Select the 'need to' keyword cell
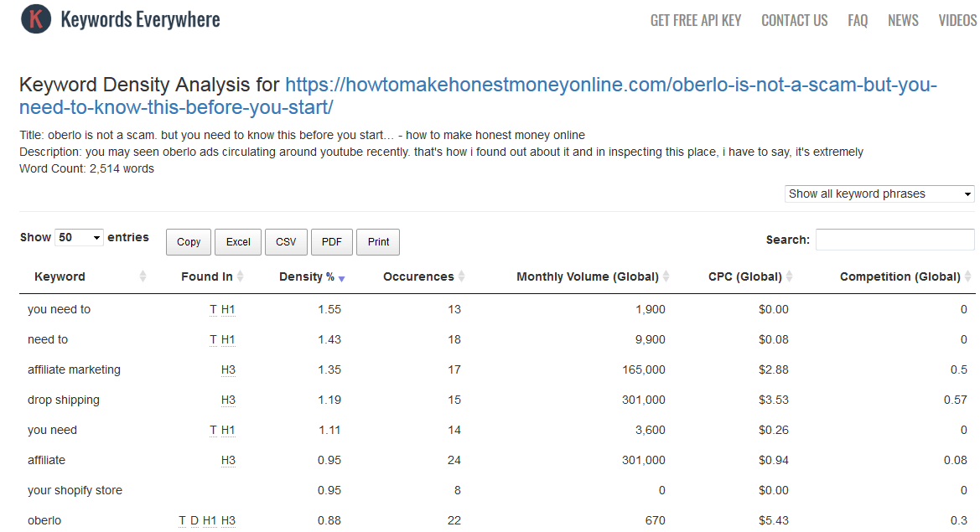 click(48, 339)
